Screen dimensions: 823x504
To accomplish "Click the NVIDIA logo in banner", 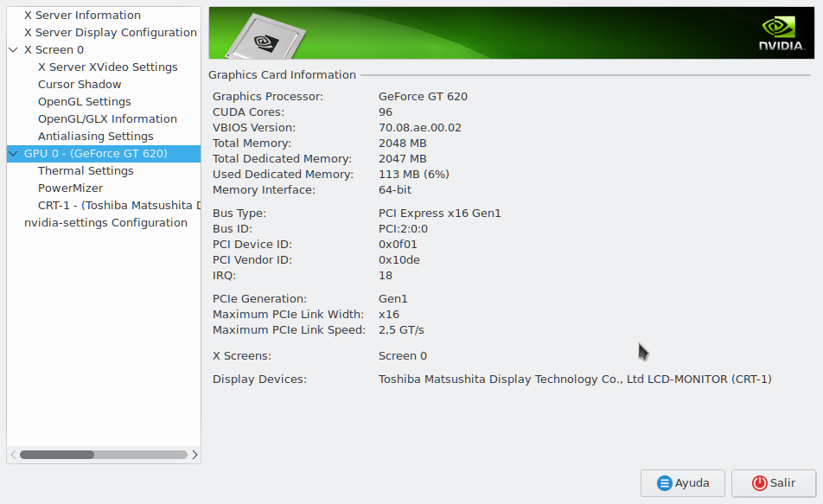I will pos(781,33).
